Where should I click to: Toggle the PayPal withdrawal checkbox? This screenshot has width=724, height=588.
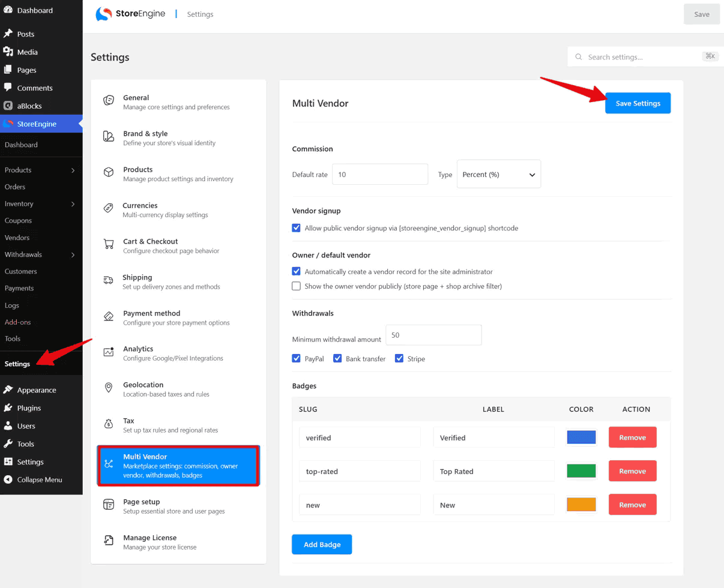(x=296, y=358)
